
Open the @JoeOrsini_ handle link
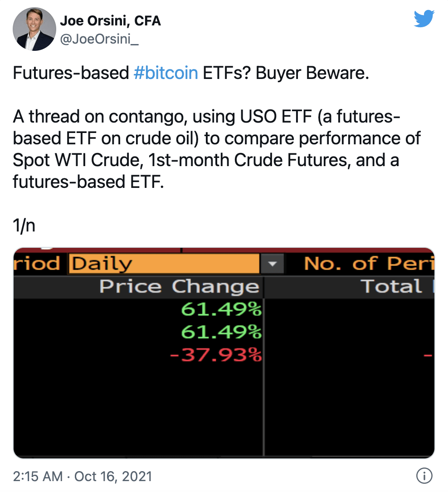99,39
